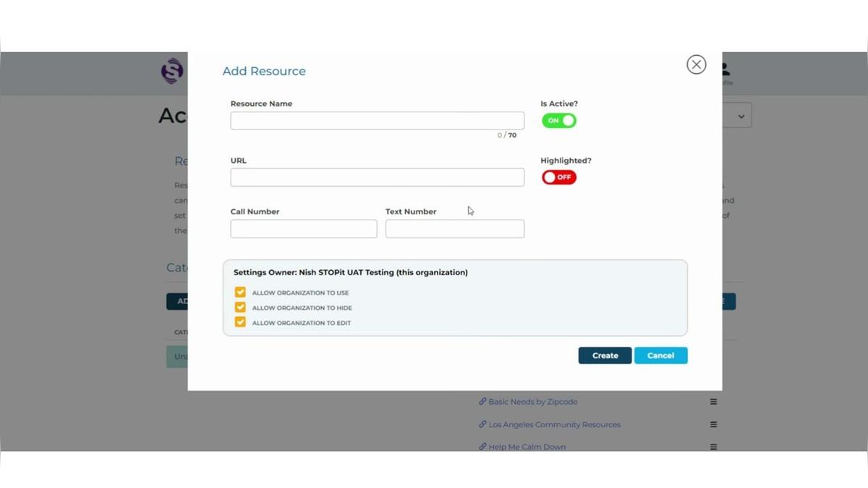Screen dimensions: 868x488
Task: Open Basic Needs by Zipcode link
Action: 532,402
